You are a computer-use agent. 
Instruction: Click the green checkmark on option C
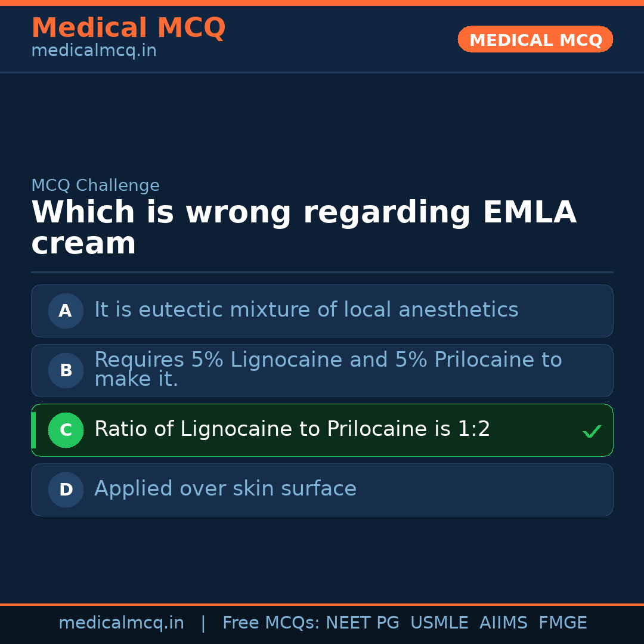[592, 431]
